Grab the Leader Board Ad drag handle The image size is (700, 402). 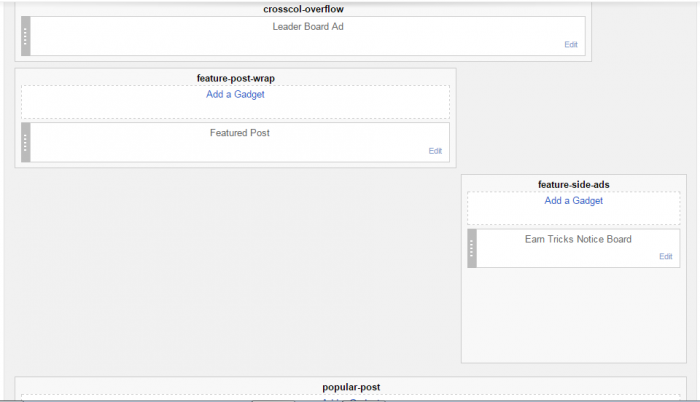tap(26, 36)
